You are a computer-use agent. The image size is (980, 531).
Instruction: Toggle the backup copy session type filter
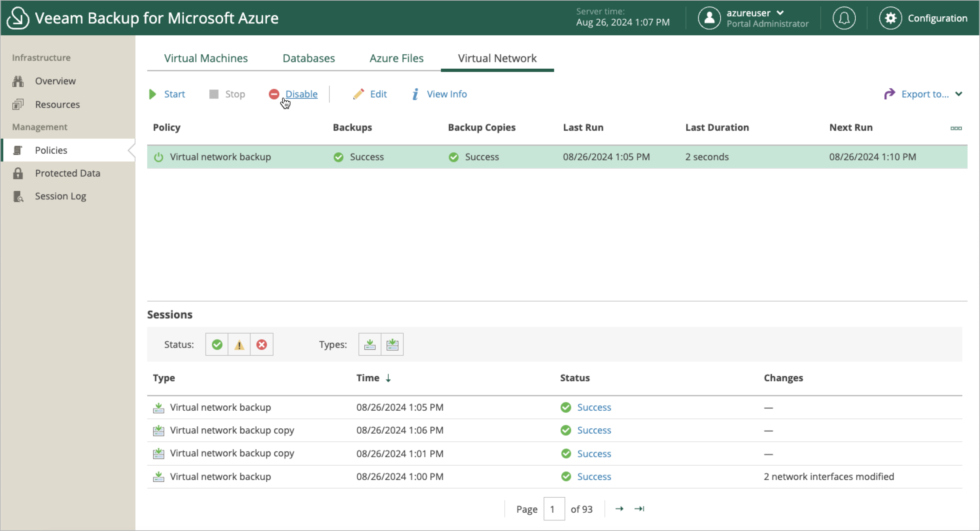coord(392,344)
